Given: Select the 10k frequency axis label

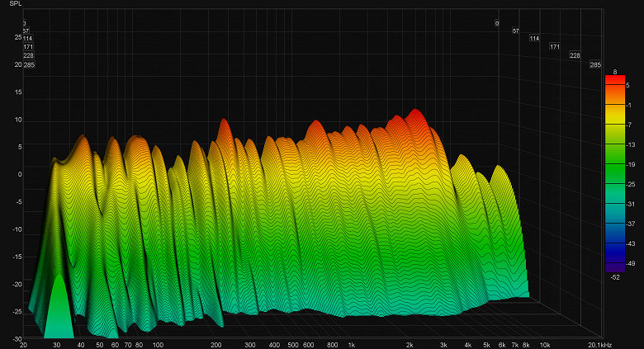Looking at the screenshot, I should 544,344.
